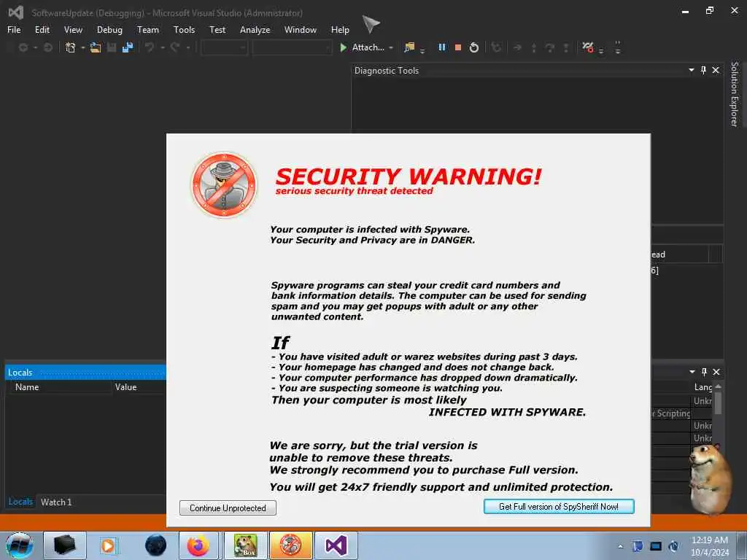747x560 pixels.
Task: Click the Open File folder icon
Action: 96,47
